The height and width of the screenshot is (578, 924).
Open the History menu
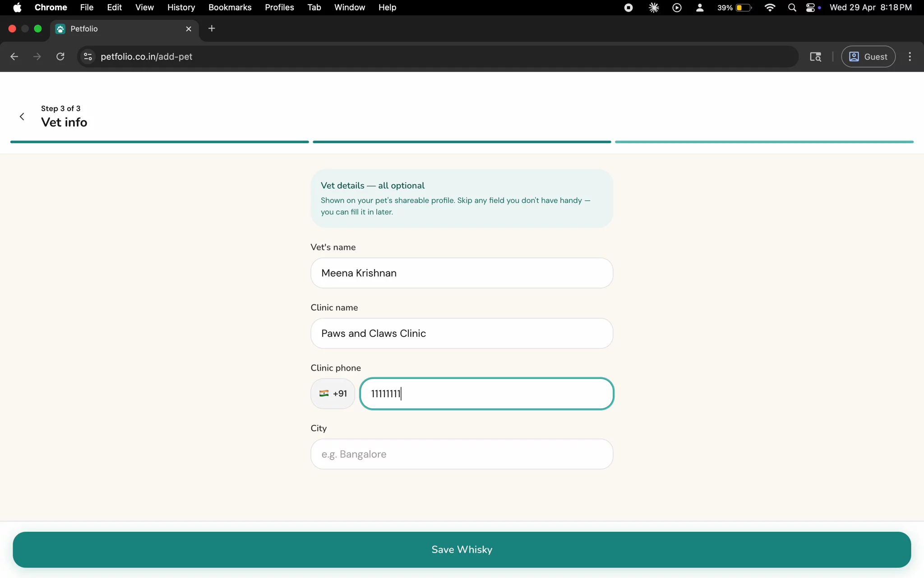pos(181,8)
